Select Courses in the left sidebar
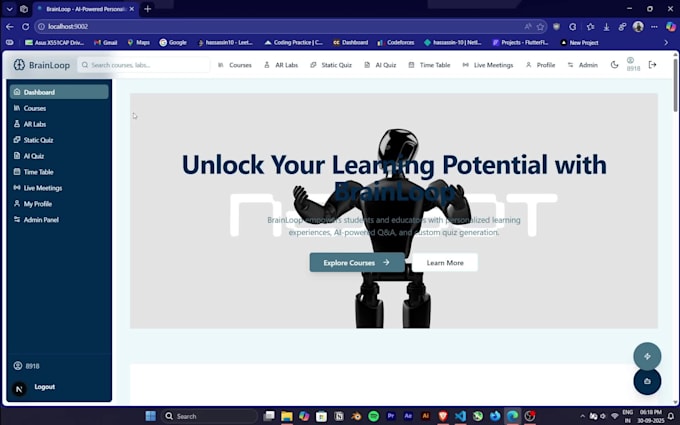The width and height of the screenshot is (680, 425). pos(59,108)
